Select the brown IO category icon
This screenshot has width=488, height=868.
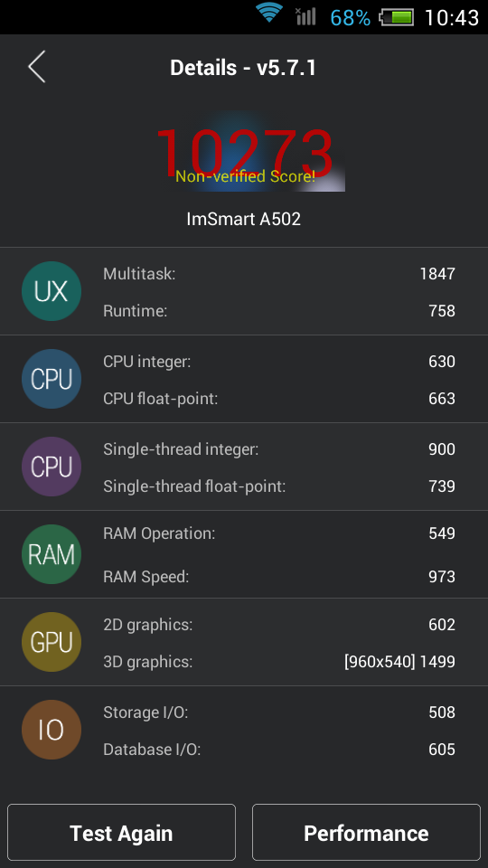pos(52,730)
